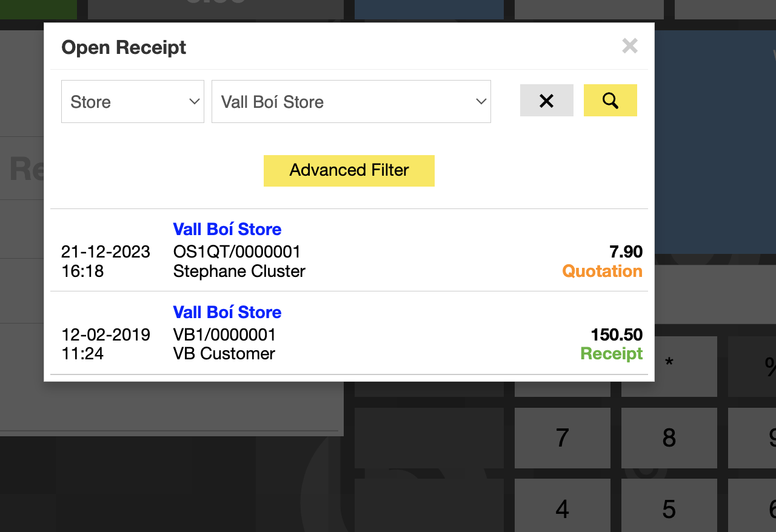Click the 150.50 receipt amount
The image size is (776, 532).
pyautogui.click(x=617, y=334)
